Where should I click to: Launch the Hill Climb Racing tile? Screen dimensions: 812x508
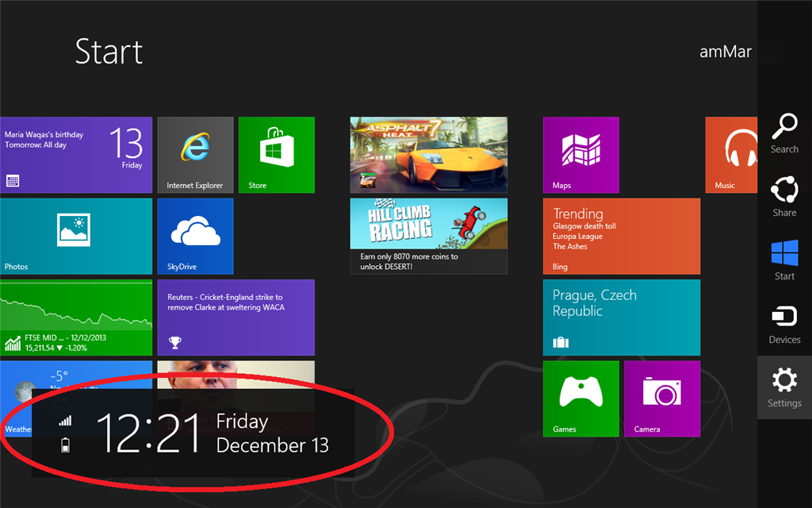(429, 236)
